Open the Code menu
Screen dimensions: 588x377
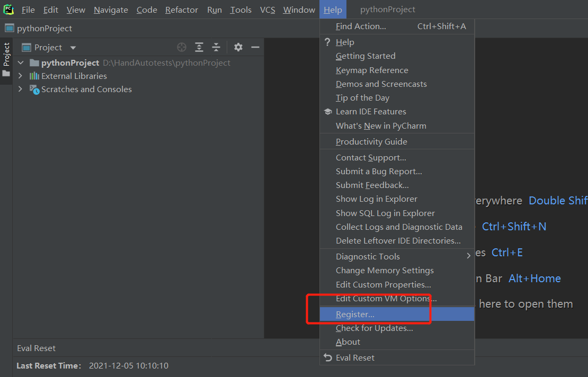pos(147,10)
